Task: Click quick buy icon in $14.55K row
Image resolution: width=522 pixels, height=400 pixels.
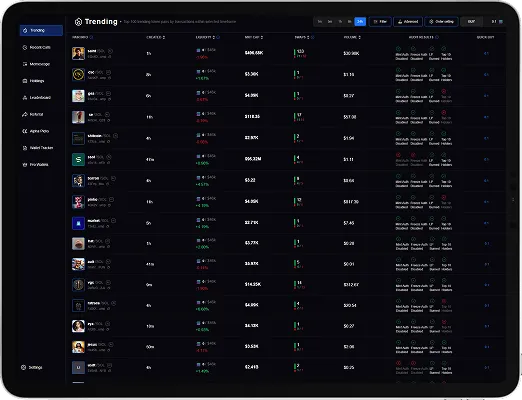Action: [x=487, y=285]
